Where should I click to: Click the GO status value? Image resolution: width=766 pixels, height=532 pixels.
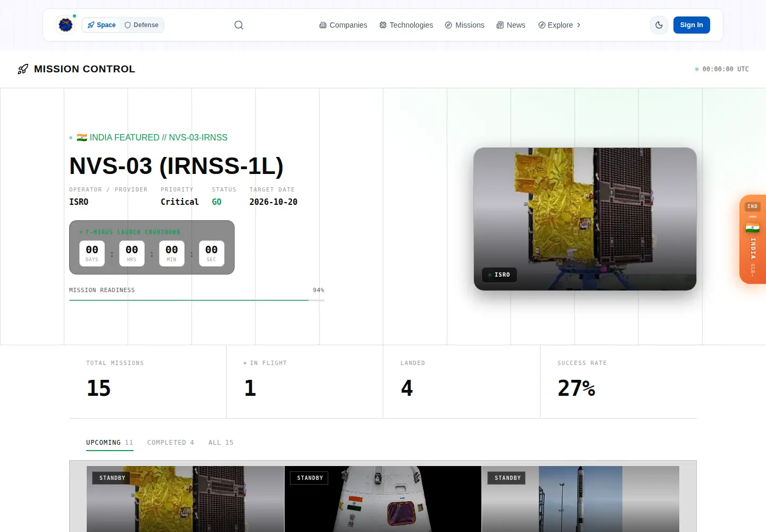(217, 202)
